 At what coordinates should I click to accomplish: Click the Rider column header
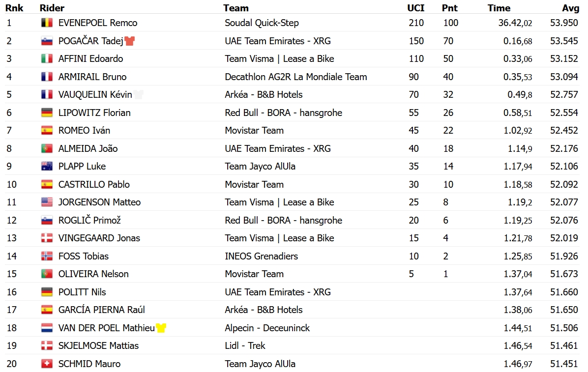52,8
